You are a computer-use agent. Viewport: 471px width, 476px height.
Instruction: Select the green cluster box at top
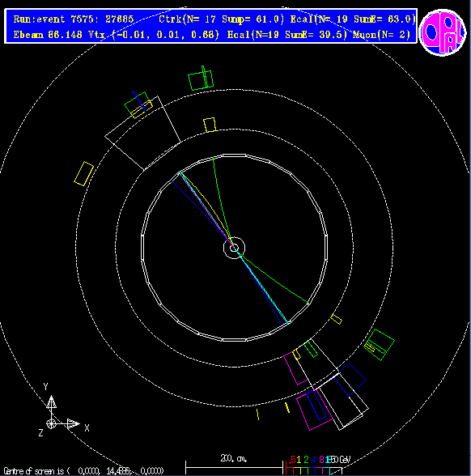coord(201,80)
